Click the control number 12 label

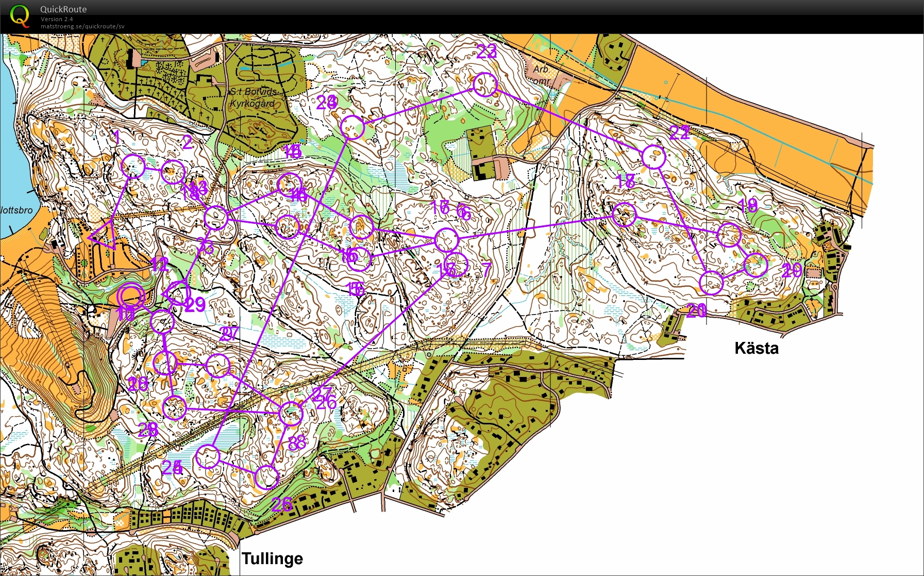coord(160,265)
